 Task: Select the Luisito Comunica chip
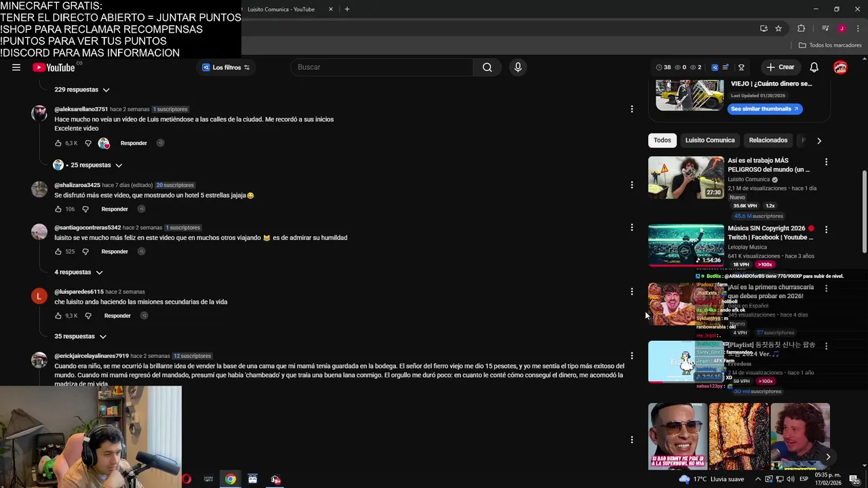pos(710,140)
